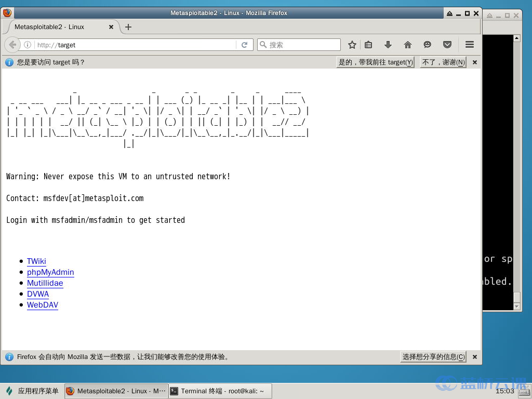The height and width of the screenshot is (399, 532).
Task: Open the Firefox hamburger menu
Action: (470, 45)
